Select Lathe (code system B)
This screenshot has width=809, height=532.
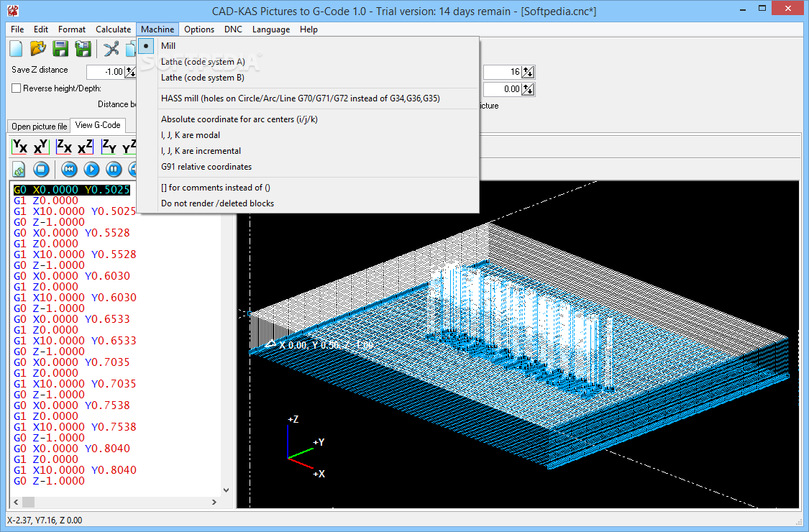tap(308, 78)
